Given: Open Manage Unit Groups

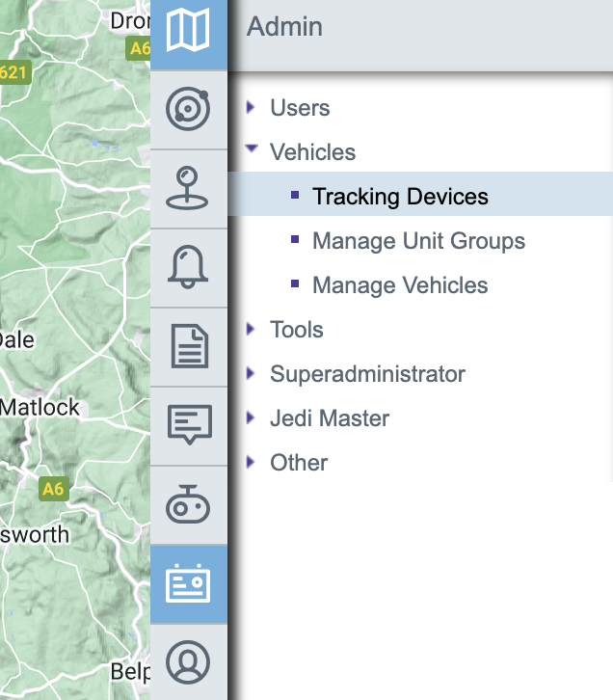Looking at the screenshot, I should [x=418, y=241].
